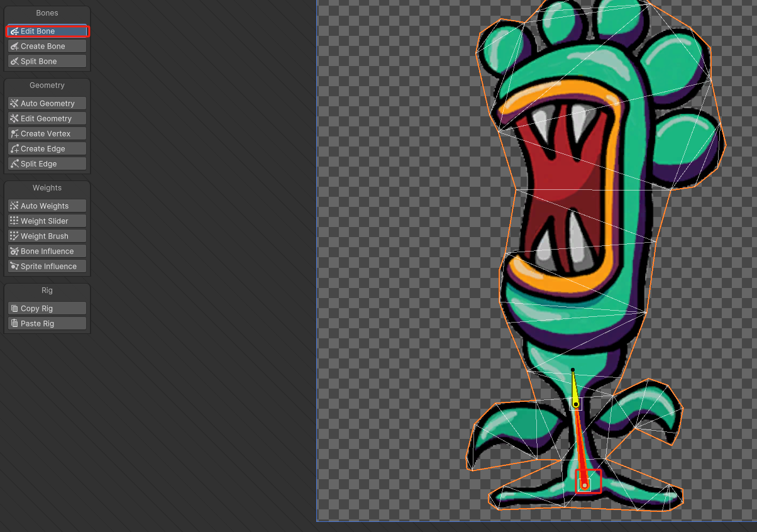Pick the Create Edge tool
This screenshot has height=532, width=757.
coord(47,148)
